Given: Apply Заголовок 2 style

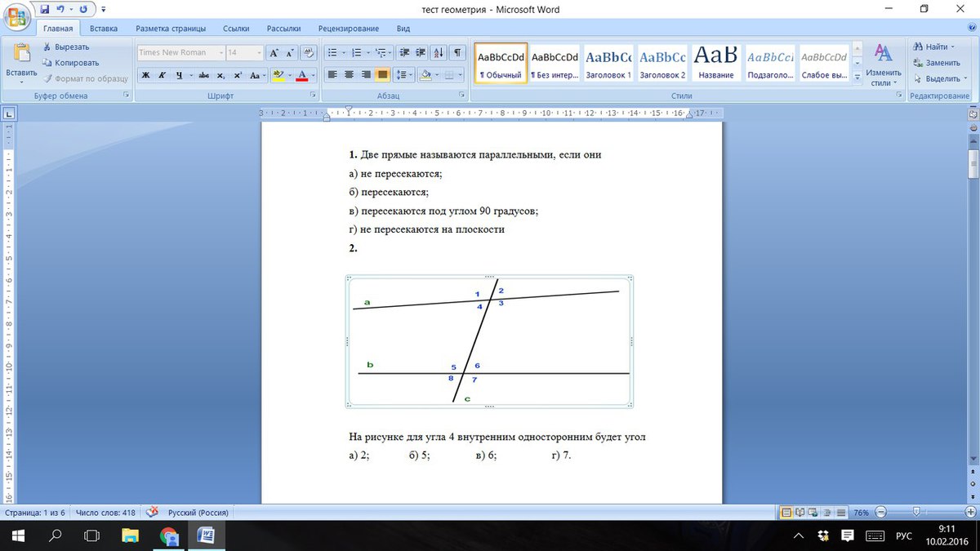Looking at the screenshot, I should pyautogui.click(x=662, y=63).
